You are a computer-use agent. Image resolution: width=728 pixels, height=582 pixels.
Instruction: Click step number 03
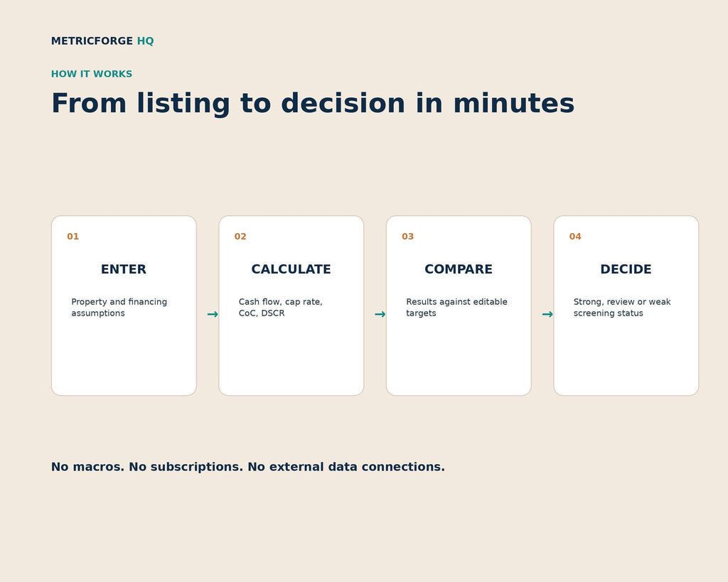point(407,236)
